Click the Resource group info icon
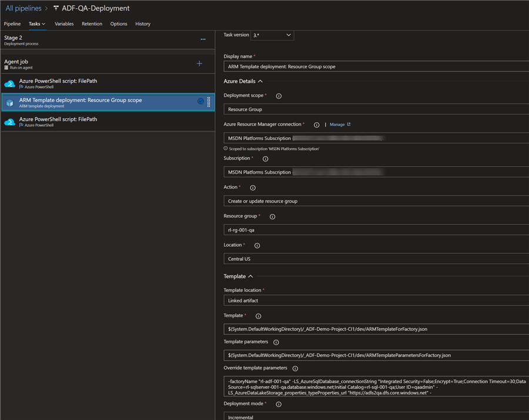529x420 pixels. point(272,217)
